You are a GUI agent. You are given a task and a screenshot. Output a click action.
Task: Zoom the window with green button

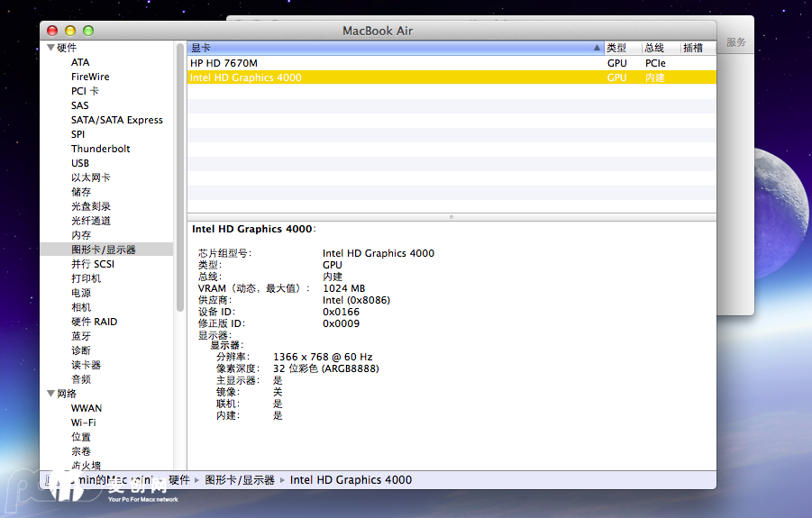[88, 31]
